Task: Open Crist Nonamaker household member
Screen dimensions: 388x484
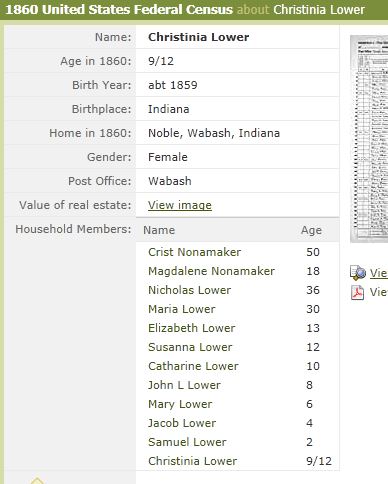Action: click(194, 252)
